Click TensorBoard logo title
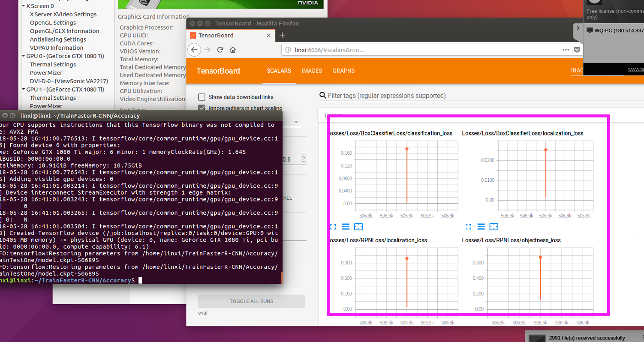This screenshot has height=342, width=644. coord(218,71)
